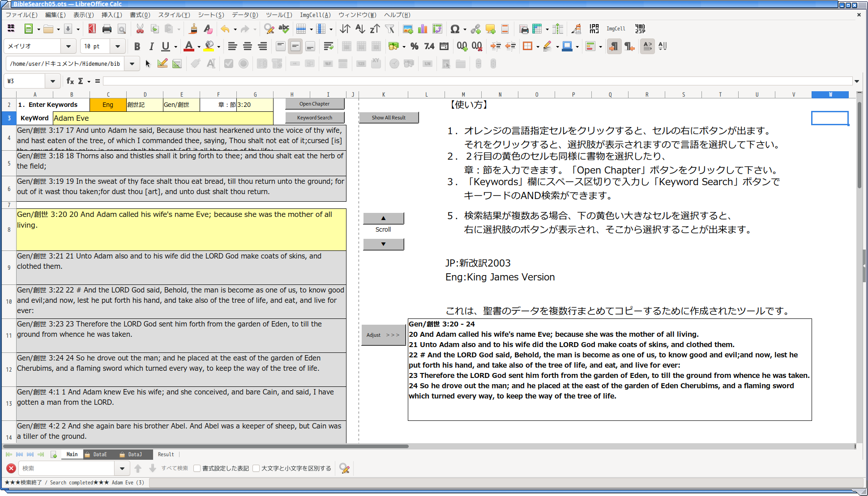868x496 pixels.
Task: Toggle underline formatting
Action: pos(166,46)
